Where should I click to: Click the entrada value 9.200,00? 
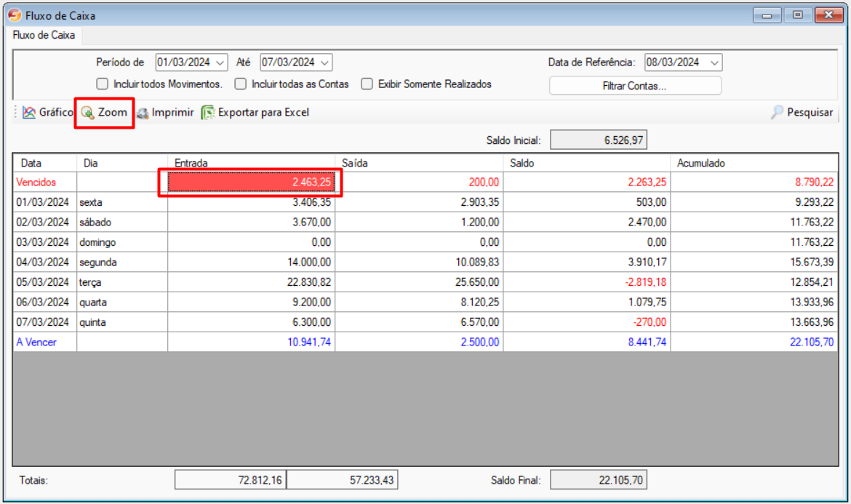click(311, 303)
